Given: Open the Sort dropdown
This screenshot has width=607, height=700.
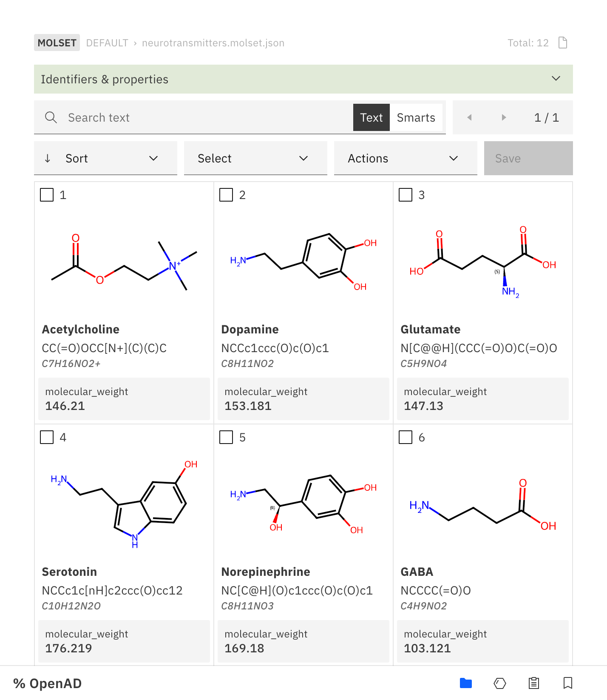Looking at the screenshot, I should click(105, 158).
